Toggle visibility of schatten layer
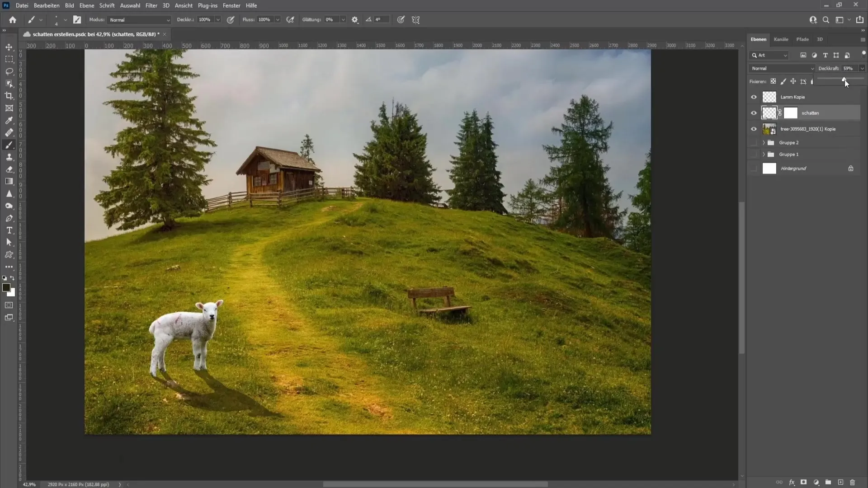Image resolution: width=868 pixels, height=488 pixels. coord(753,113)
